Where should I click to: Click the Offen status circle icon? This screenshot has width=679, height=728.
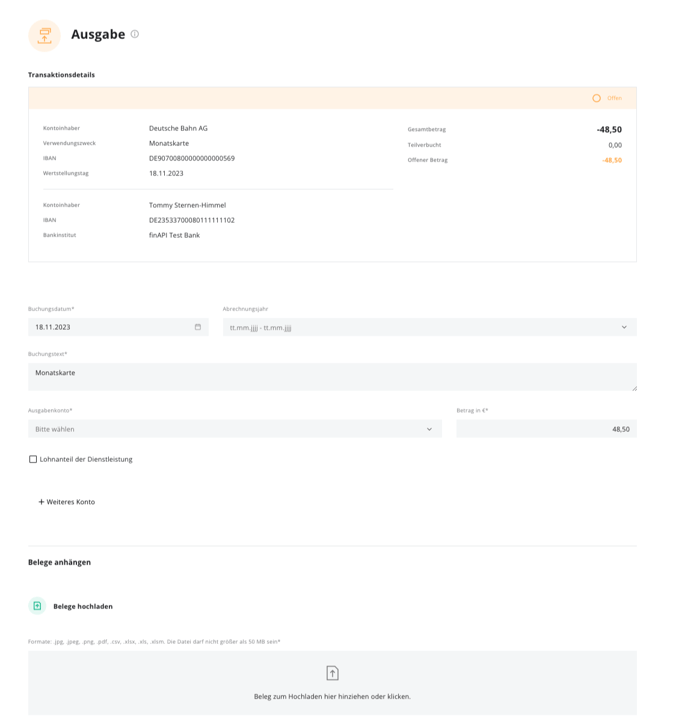click(x=596, y=98)
